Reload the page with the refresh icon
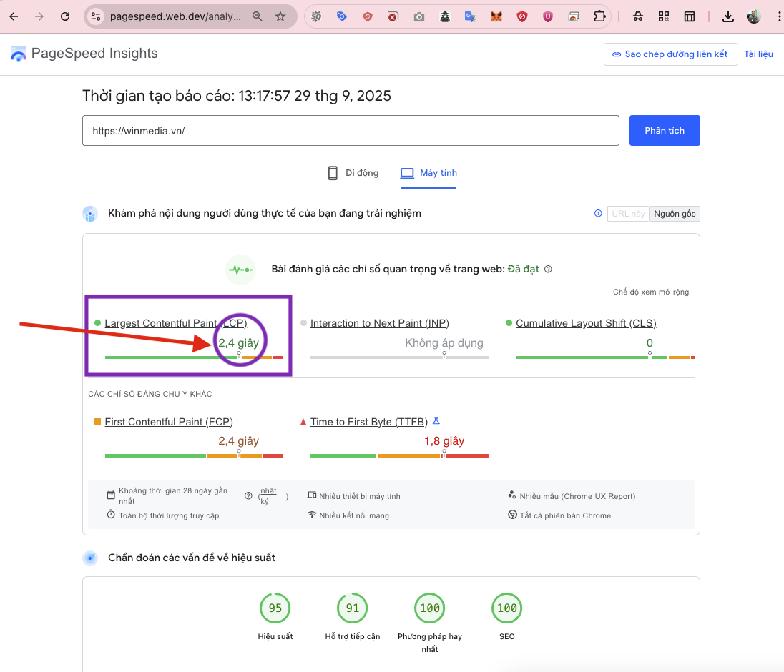Screen dimensions: 784x672 tap(65, 16)
